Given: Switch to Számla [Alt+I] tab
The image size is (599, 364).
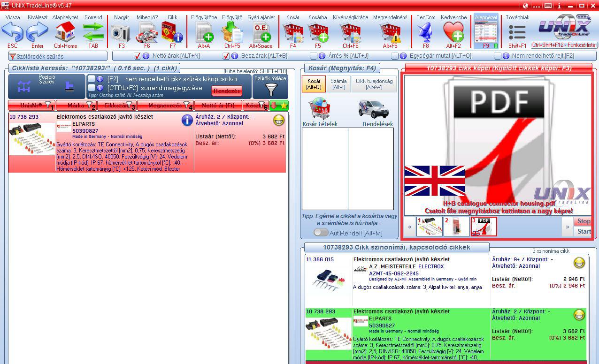Looking at the screenshot, I should tap(338, 84).
